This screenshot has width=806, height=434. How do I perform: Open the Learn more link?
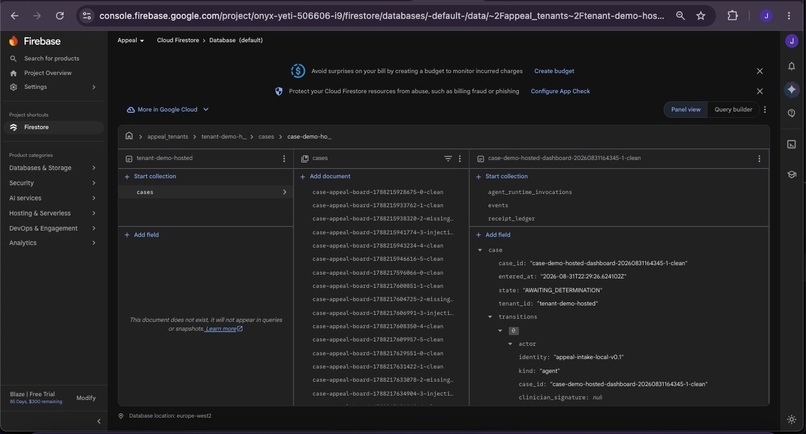tap(224, 329)
